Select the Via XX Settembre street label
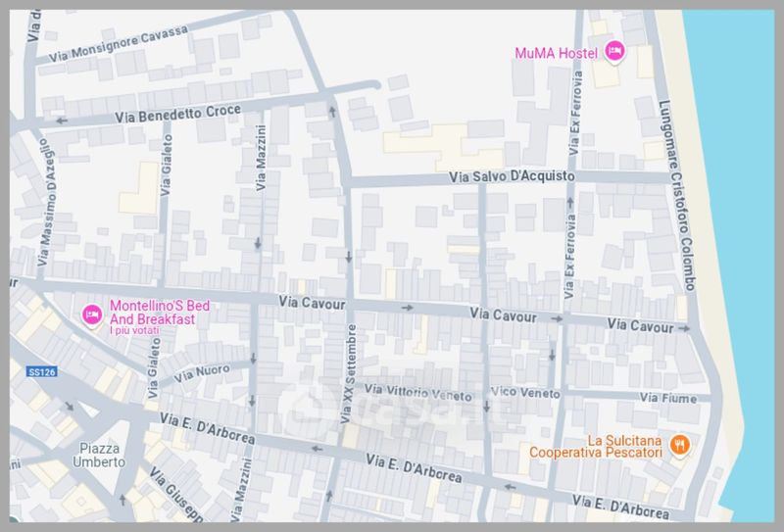784x532 pixels. 348,375
